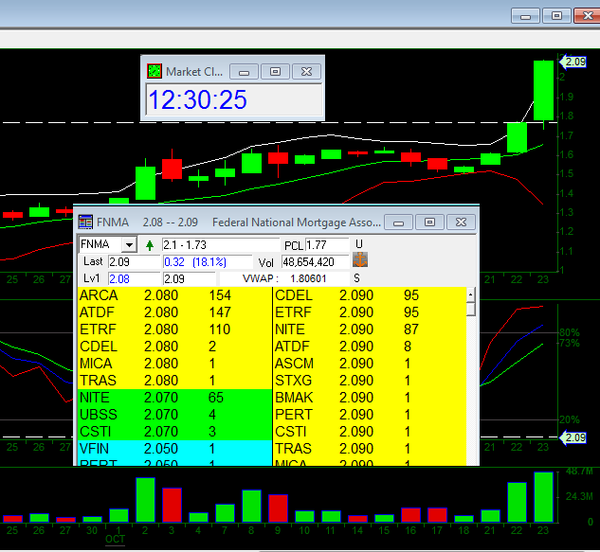Click the FNMA symbol entry box
Viewport: 600px width, 552px height.
[99, 245]
